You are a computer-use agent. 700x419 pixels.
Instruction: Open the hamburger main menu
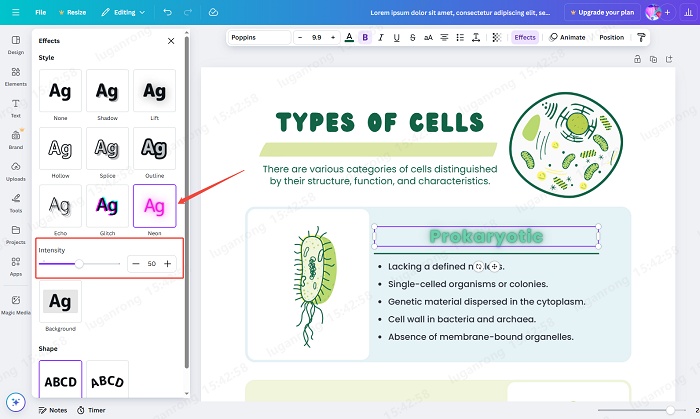click(x=13, y=12)
